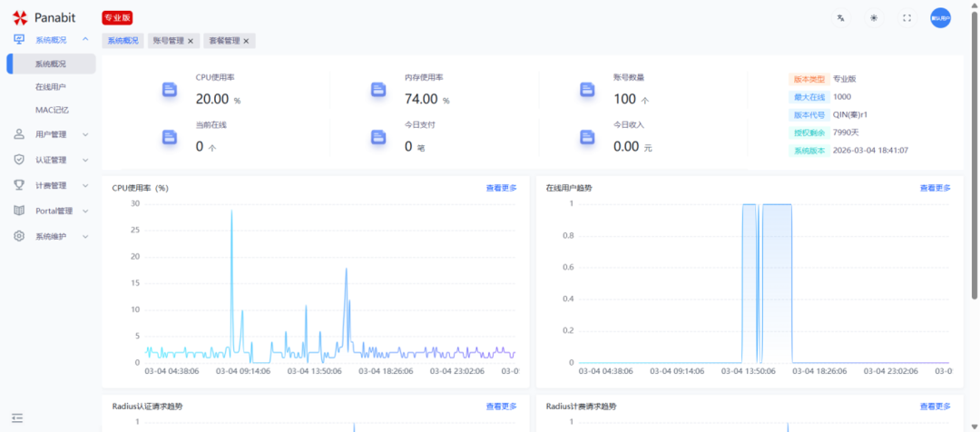Open MAC记忆 in the sidebar
980x432 pixels.
pyautogui.click(x=51, y=110)
